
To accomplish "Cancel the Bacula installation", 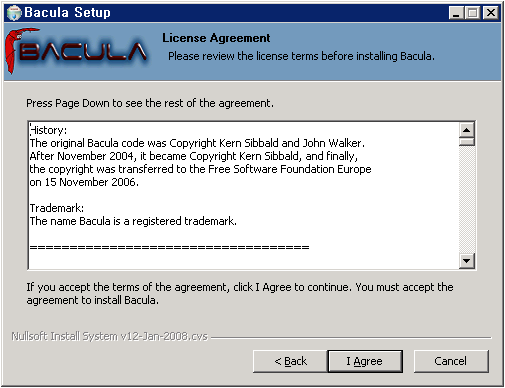I will (451, 361).
